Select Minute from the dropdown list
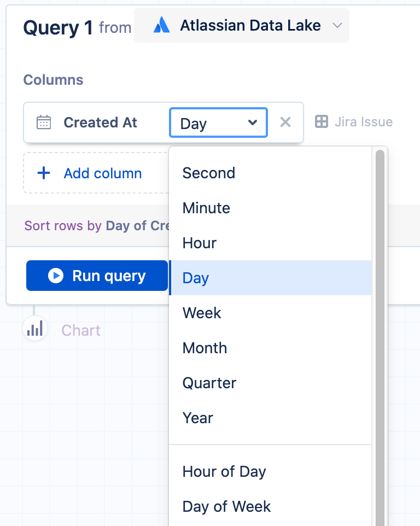The height and width of the screenshot is (526, 420). point(270,208)
